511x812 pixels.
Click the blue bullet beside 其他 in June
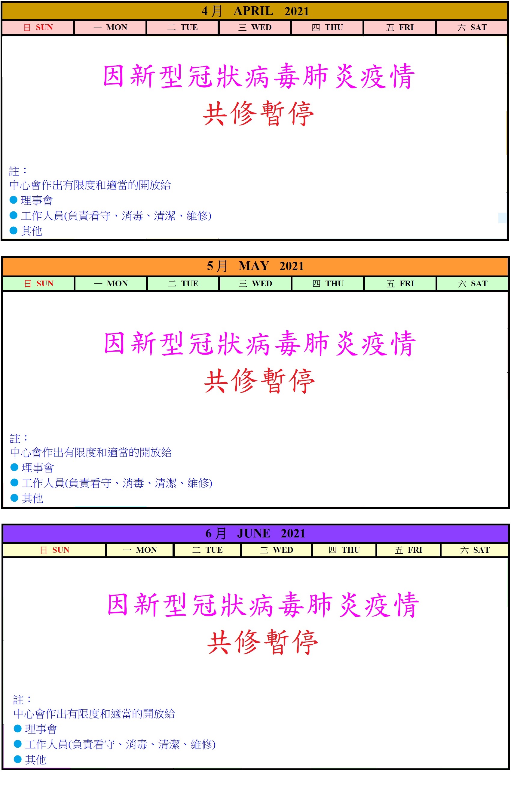(17, 759)
